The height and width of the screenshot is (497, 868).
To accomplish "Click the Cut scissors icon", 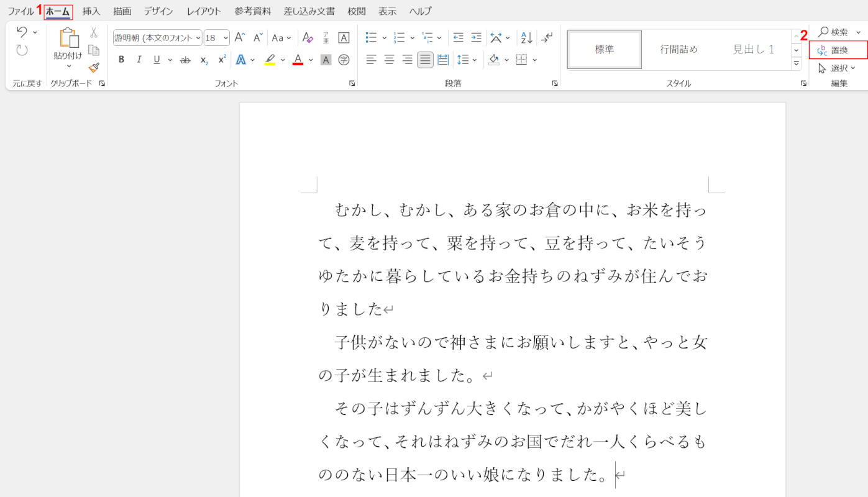I will 94,32.
